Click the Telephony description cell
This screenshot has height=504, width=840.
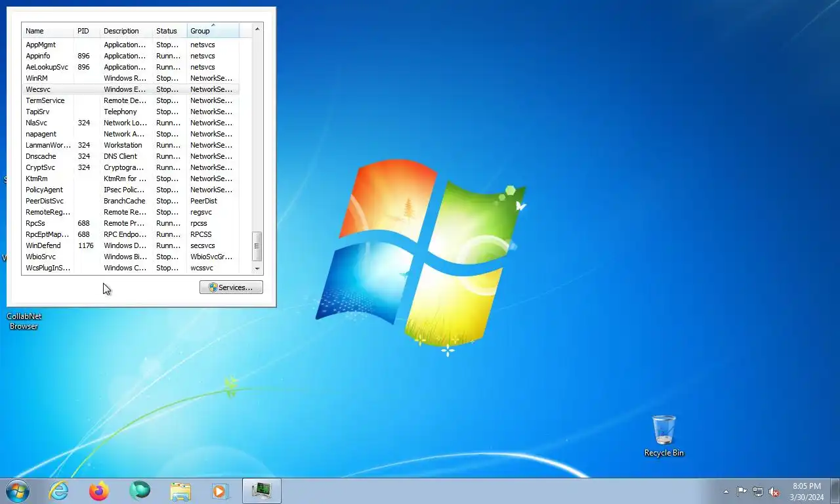pos(120,112)
